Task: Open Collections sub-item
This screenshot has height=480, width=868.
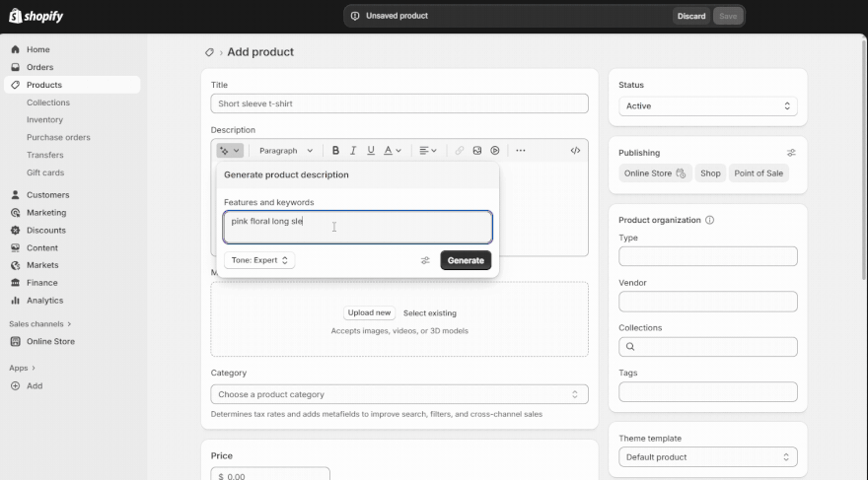Action: [x=48, y=103]
